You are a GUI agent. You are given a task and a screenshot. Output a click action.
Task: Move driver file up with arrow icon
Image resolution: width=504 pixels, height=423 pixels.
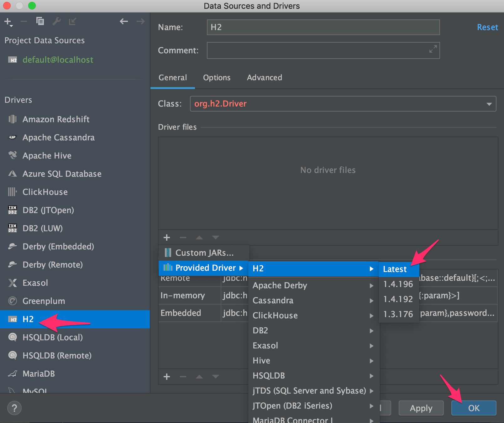199,238
